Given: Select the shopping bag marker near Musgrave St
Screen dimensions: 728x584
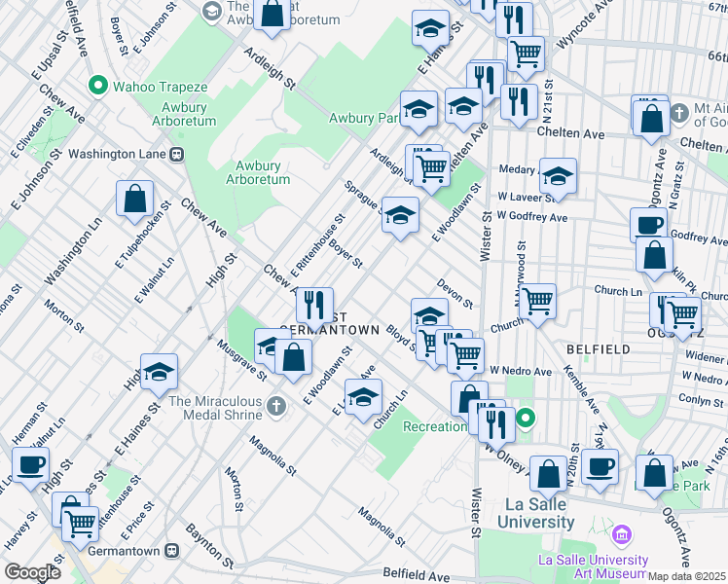Looking at the screenshot, I should tap(293, 358).
